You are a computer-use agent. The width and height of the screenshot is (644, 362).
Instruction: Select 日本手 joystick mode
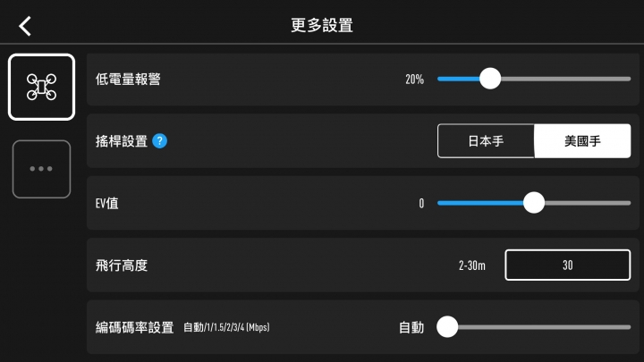tap(486, 141)
